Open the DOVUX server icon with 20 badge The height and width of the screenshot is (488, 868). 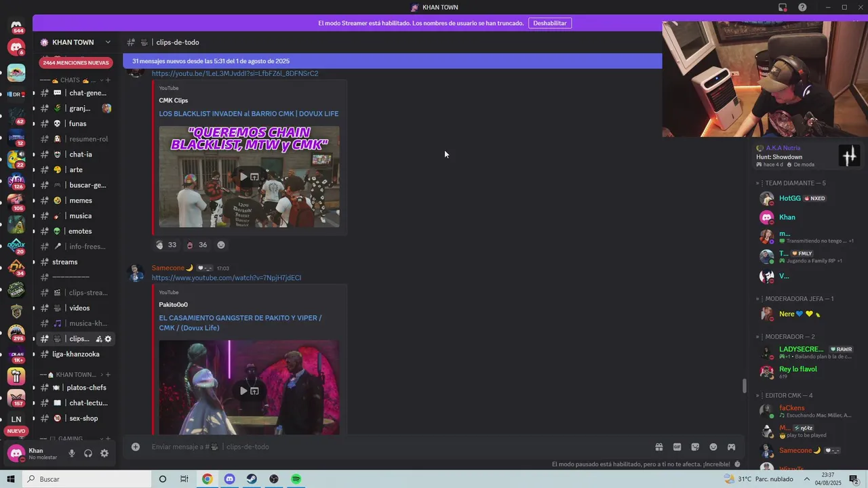16,245
